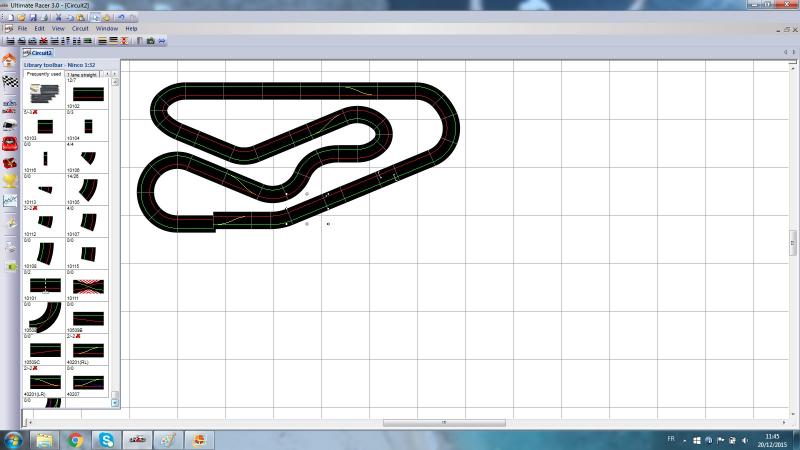Click the Home icon in left sidebar
The height and width of the screenshot is (450, 800).
(x=10, y=60)
